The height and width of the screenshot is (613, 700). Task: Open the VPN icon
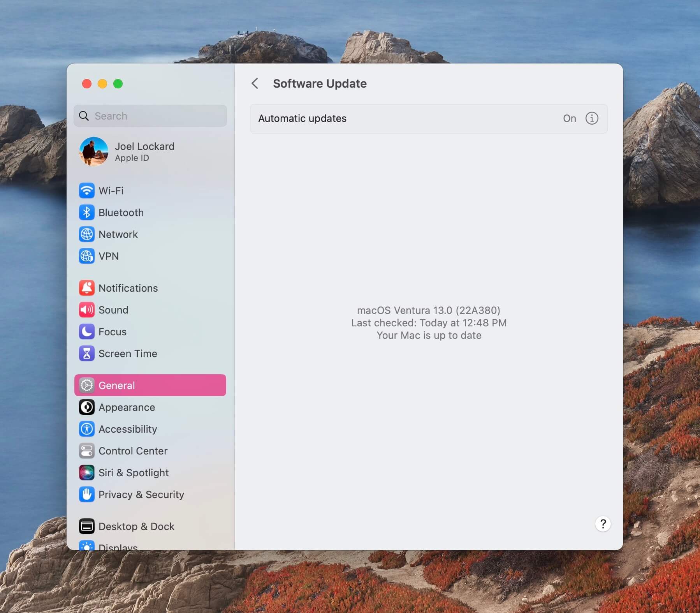(86, 256)
